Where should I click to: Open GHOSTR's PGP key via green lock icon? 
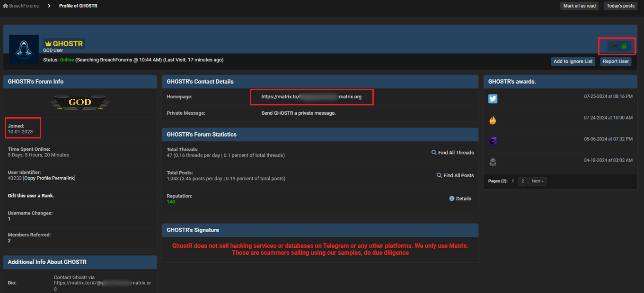tap(624, 46)
